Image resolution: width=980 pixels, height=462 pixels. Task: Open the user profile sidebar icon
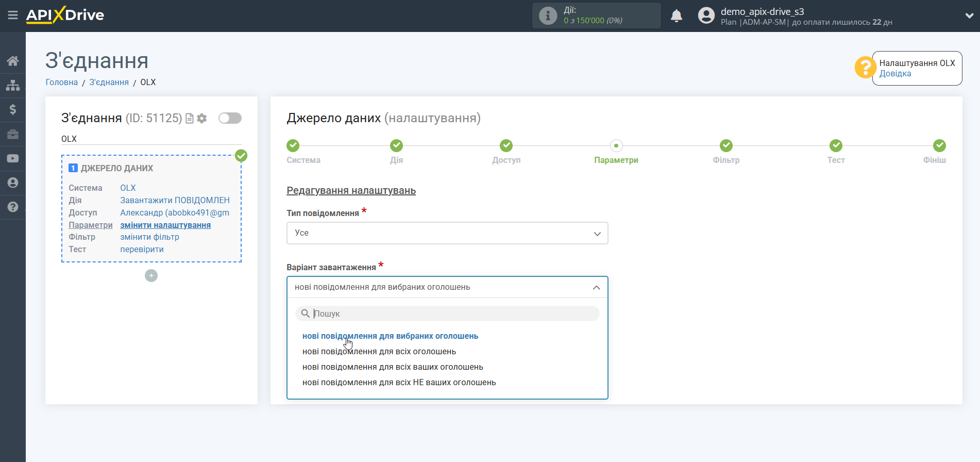(x=13, y=183)
